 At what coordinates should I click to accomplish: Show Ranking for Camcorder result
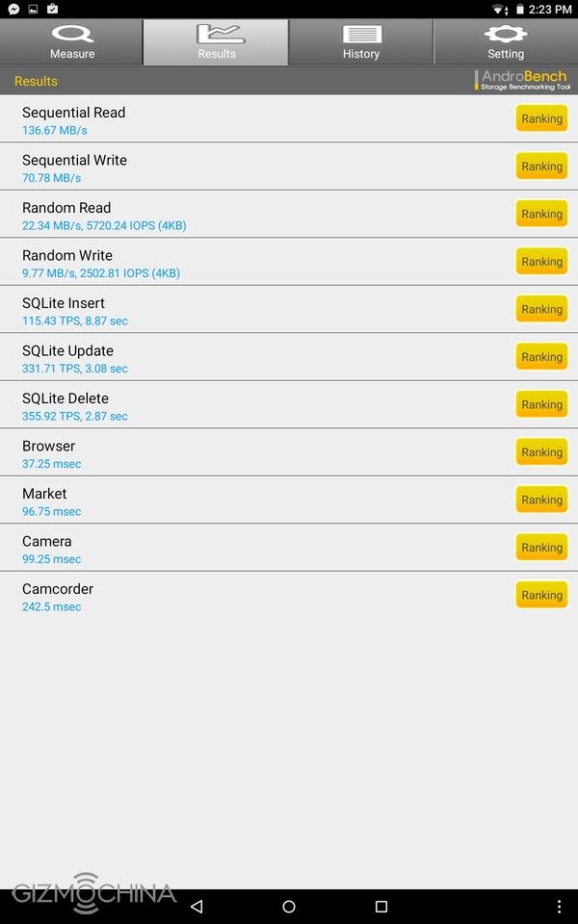[541, 595]
